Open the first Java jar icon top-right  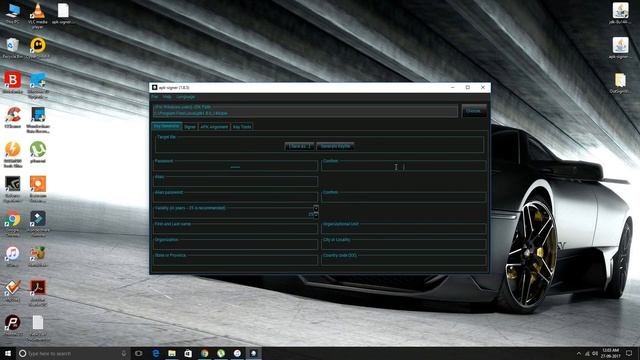pos(620,13)
